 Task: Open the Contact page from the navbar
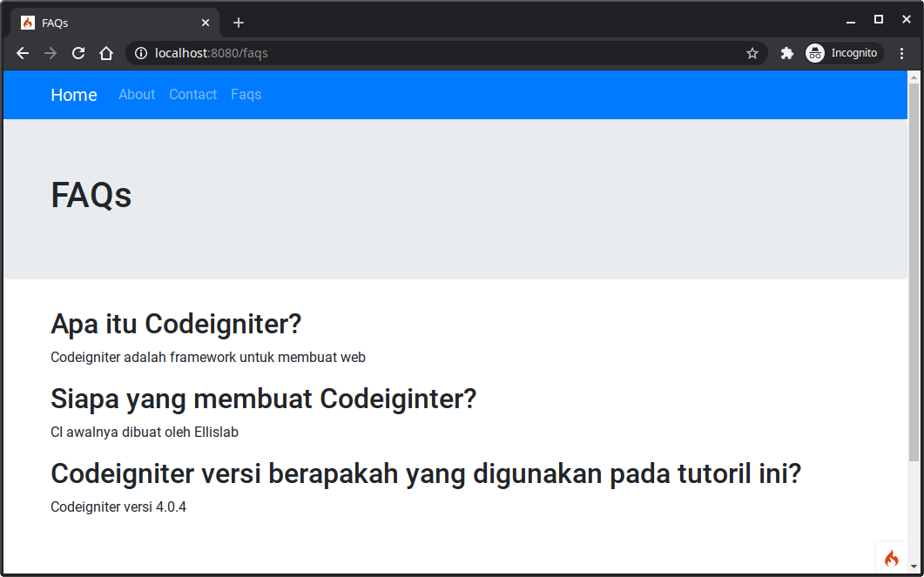click(192, 95)
